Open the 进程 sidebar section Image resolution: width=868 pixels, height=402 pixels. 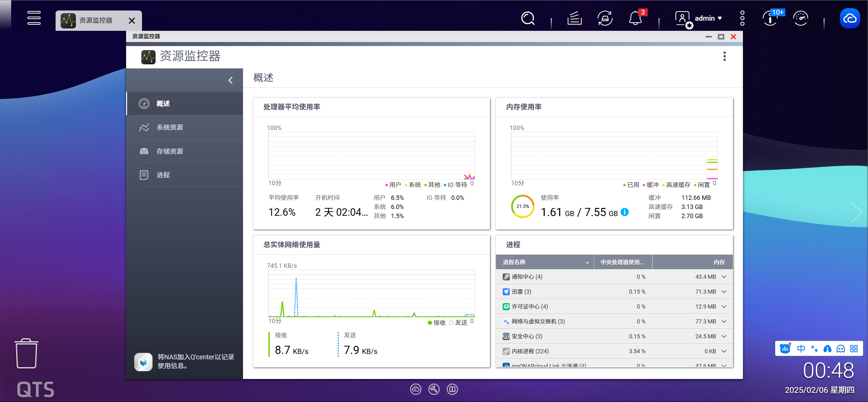click(163, 175)
